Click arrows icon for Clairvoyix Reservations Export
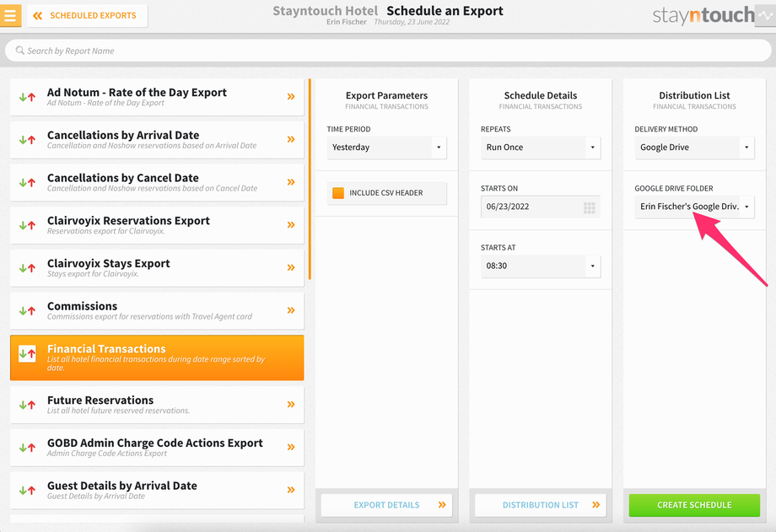Screen dimensions: 776x532 27,225
